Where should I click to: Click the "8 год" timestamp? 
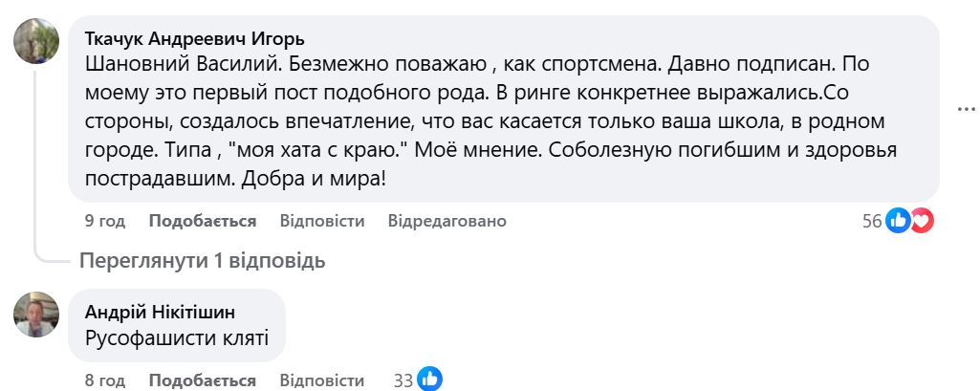(105, 380)
